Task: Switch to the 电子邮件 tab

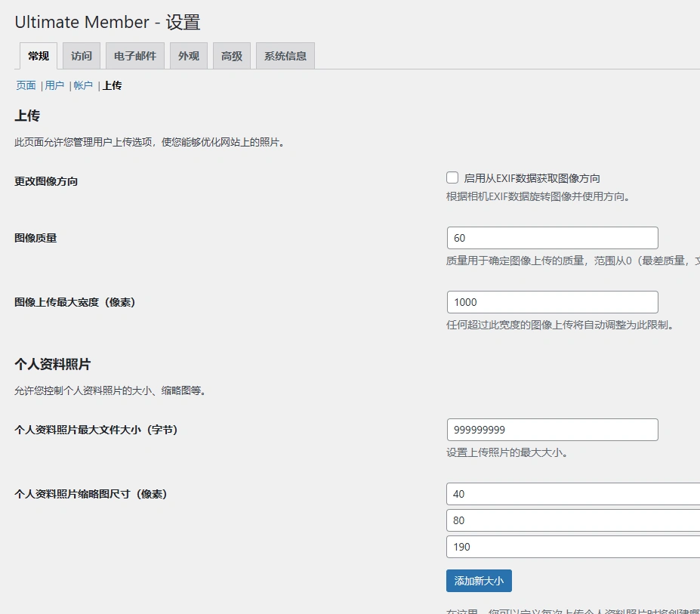Action: coord(134,55)
